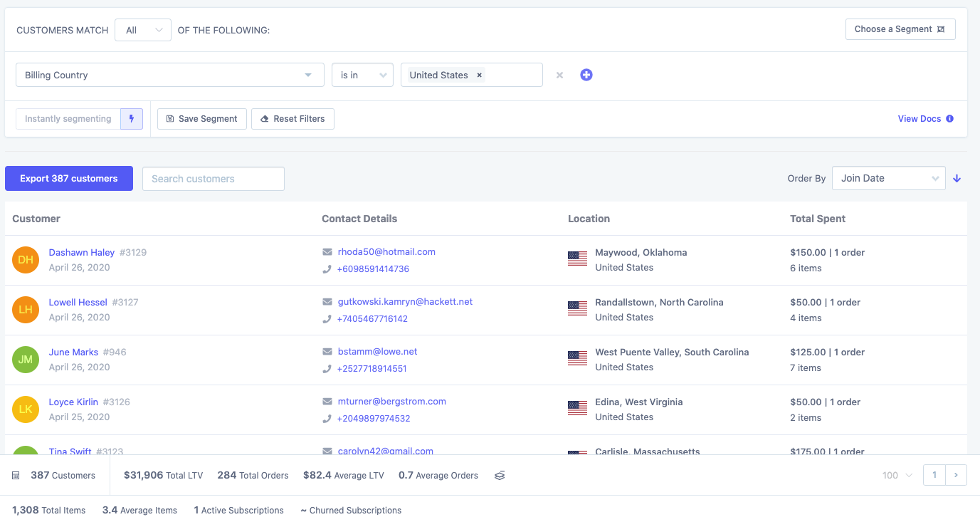The height and width of the screenshot is (522, 980).
Task: Go to next page using chevron
Action: pyautogui.click(x=956, y=475)
